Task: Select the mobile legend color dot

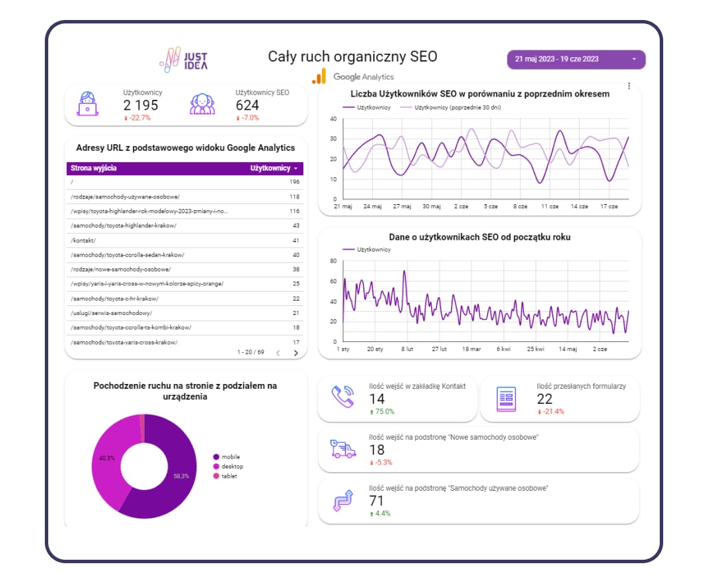Action: click(x=216, y=457)
